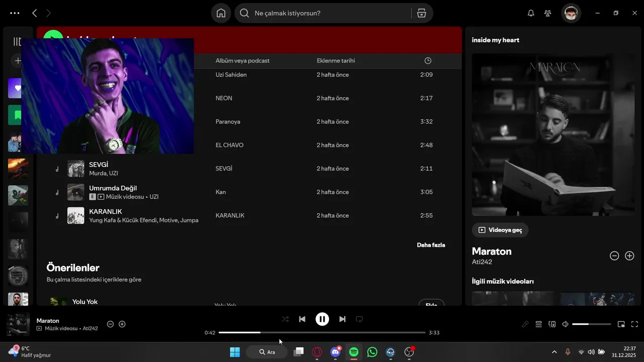Viewport: 644px width, 362px height.
Task: Open the green bookmark Your Episodes
Action: coord(15,115)
